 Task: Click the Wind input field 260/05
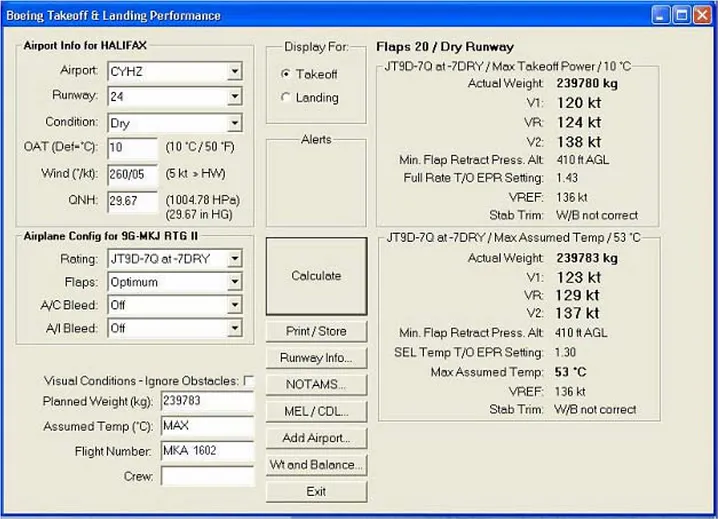click(x=132, y=175)
